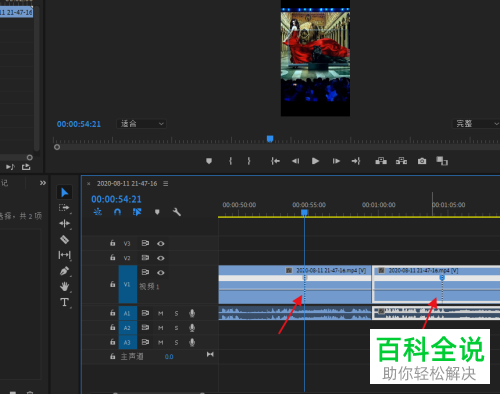This screenshot has height=394, width=500.
Task: Toggle linked selection in timeline
Action: click(137, 212)
